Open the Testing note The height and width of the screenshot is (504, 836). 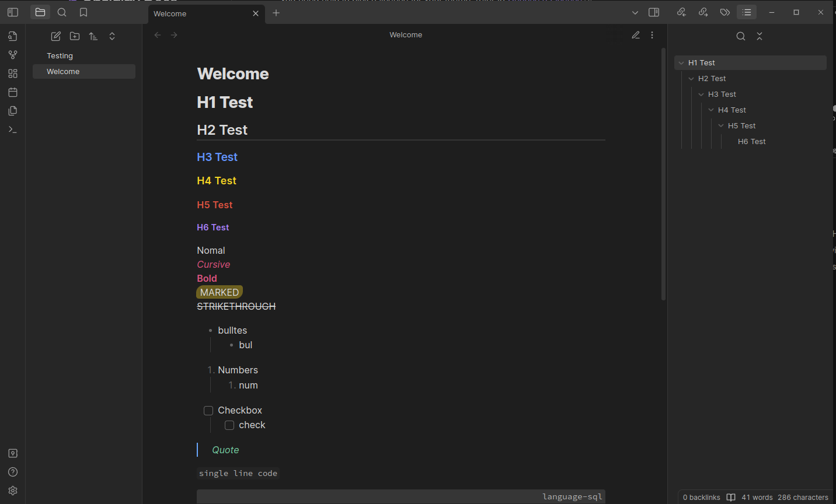click(x=84, y=56)
